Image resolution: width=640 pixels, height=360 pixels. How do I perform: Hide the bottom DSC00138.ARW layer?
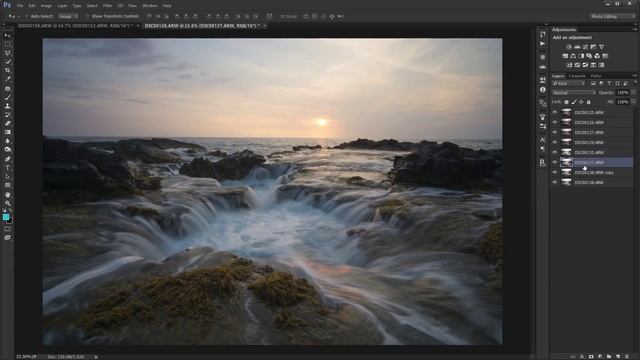554,182
